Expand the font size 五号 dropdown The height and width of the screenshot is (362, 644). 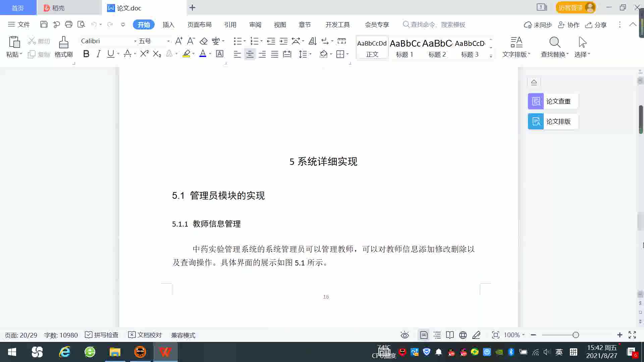click(x=168, y=41)
